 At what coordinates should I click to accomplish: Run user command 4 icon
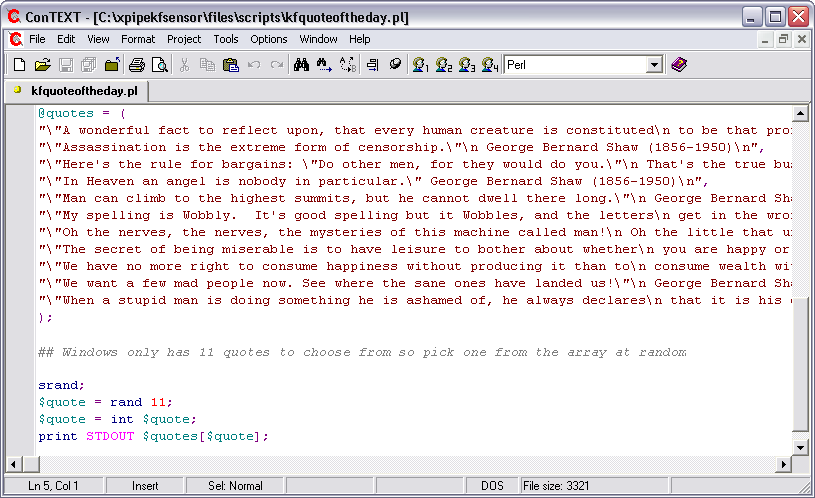(x=489, y=65)
